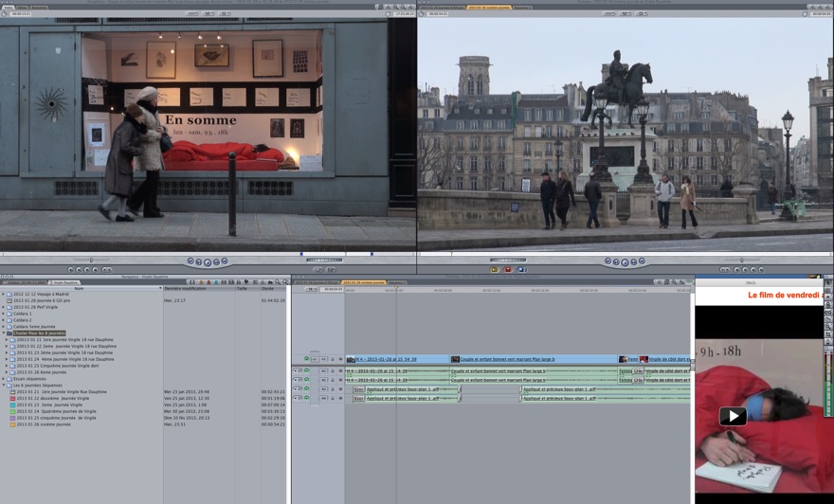This screenshot has width=834, height=504.
Task: Toggle mute/solo control on A1 track
Action: click(298, 370)
